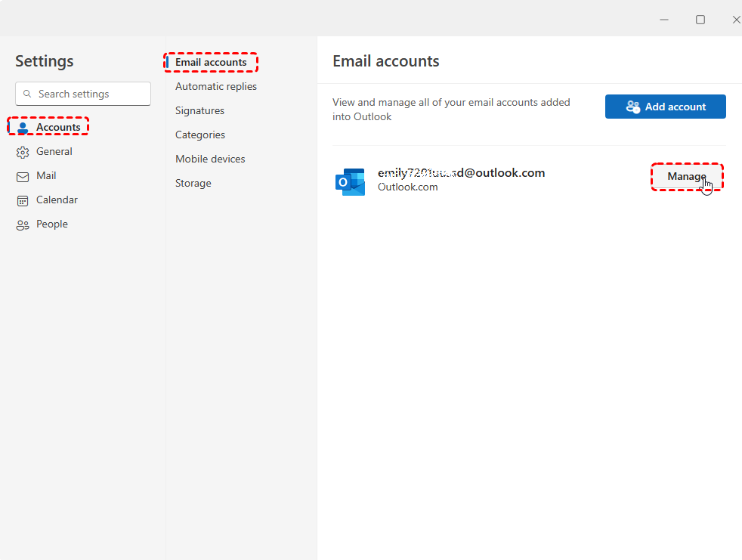Click the Add account button label
Viewport: 742px width, 560px height.
tap(676, 107)
